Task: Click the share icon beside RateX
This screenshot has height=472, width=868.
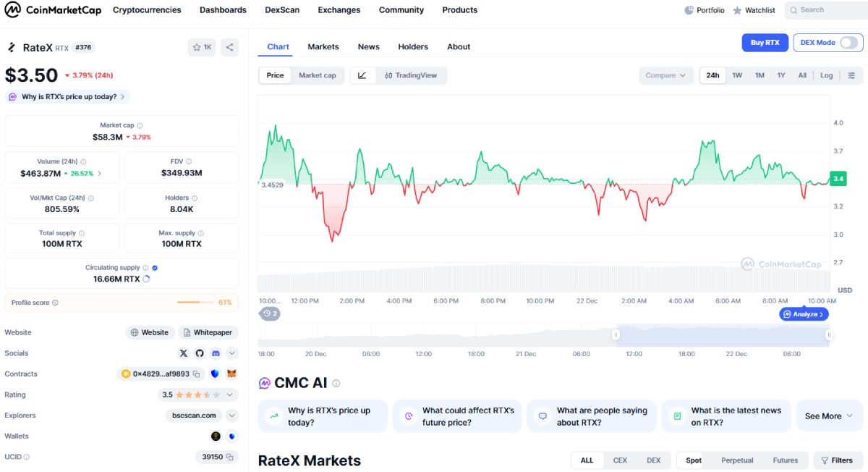Action: click(229, 47)
